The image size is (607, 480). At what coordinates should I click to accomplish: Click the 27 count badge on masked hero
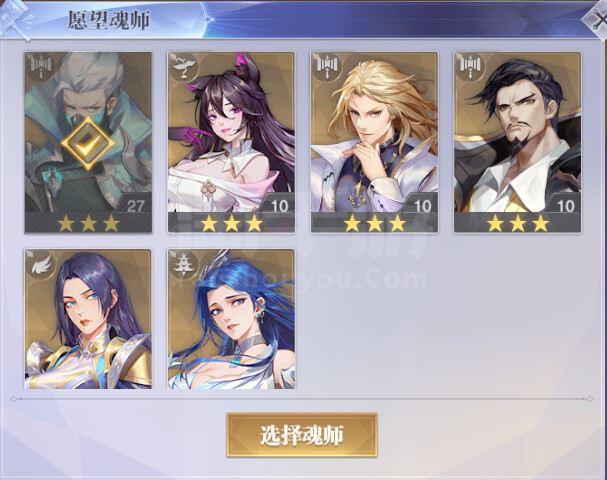(135, 206)
